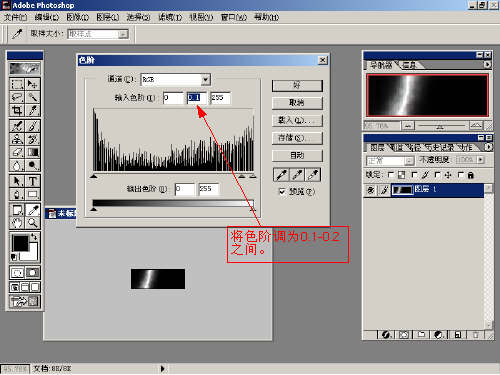
Task: Open the 图像 (Image) menu
Action: pos(77,17)
